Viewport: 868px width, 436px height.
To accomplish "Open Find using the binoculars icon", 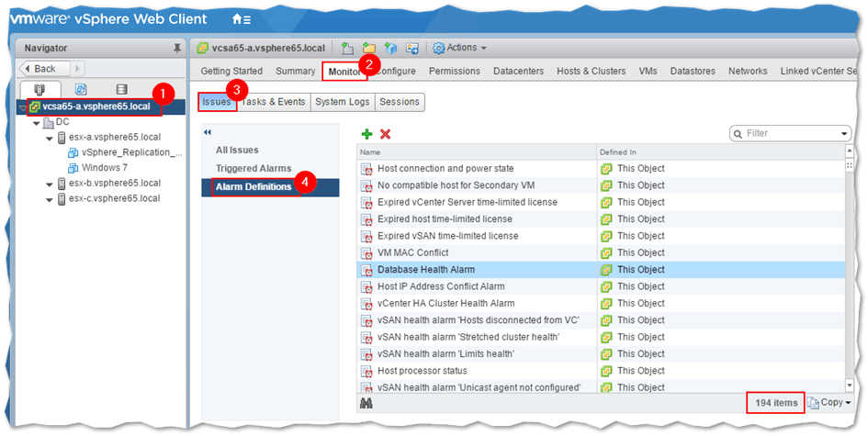I will pos(366,403).
